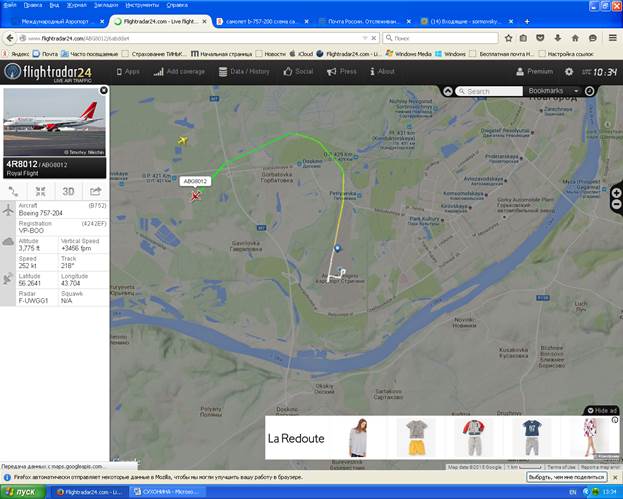The image size is (623, 499).
Task: Click the blue airport pin marker on map
Action: (337, 248)
